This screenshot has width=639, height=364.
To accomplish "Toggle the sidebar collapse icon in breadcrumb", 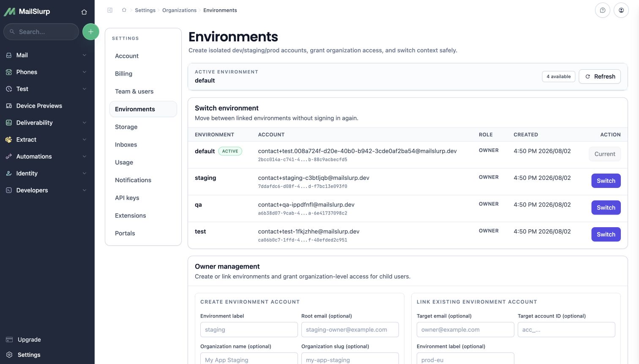I will [110, 10].
